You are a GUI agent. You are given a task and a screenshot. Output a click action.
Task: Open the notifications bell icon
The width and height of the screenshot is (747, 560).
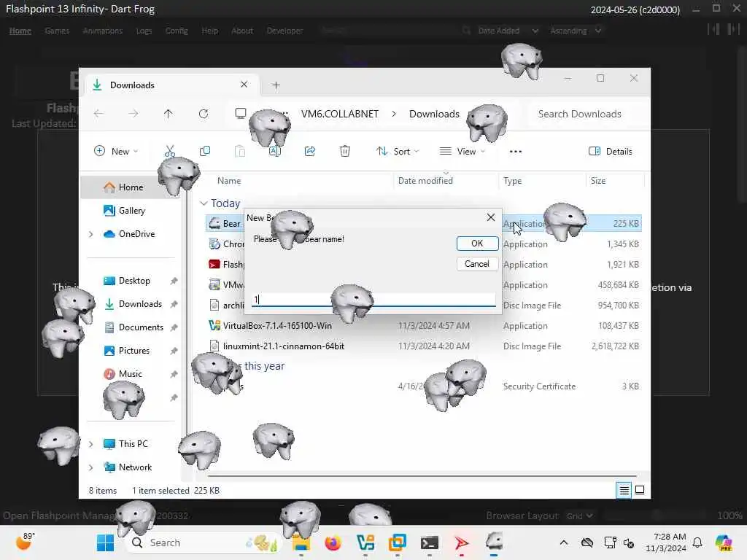(x=697, y=542)
